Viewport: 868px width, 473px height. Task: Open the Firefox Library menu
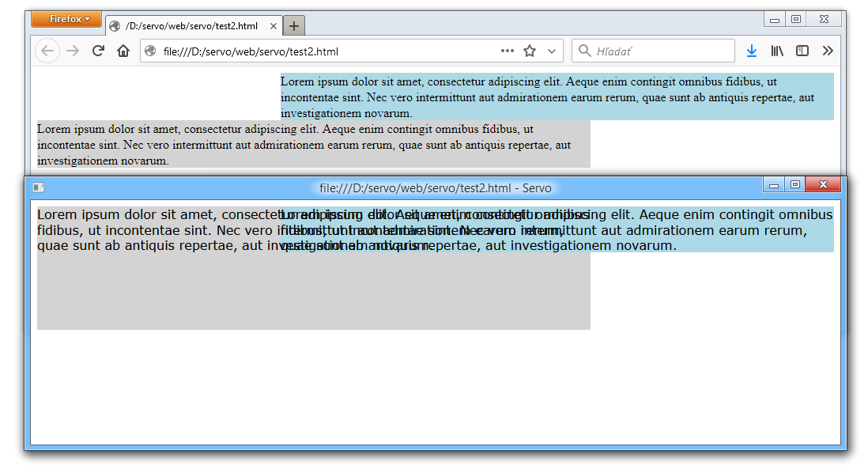click(776, 51)
